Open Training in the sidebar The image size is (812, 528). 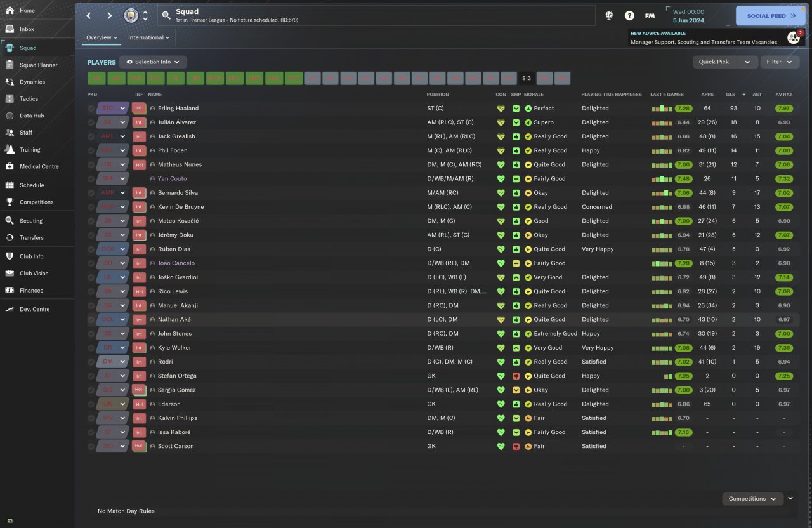pos(37,150)
